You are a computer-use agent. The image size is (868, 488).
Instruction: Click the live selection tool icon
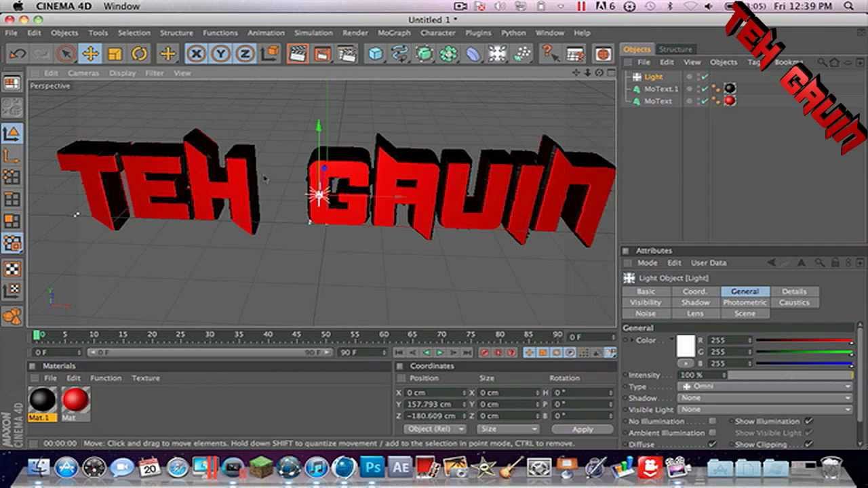coord(66,54)
